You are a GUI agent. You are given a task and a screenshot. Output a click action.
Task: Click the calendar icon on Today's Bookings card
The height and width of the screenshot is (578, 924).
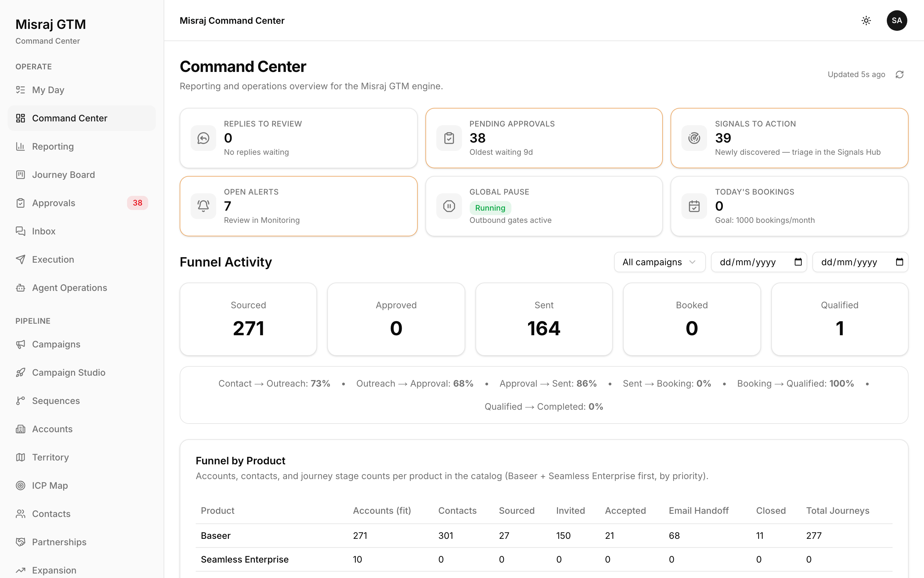(x=694, y=206)
